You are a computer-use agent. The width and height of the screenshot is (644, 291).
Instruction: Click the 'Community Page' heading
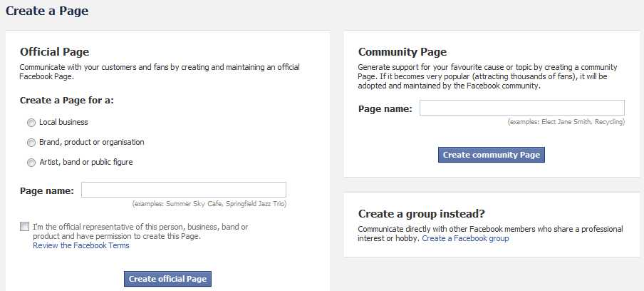402,52
